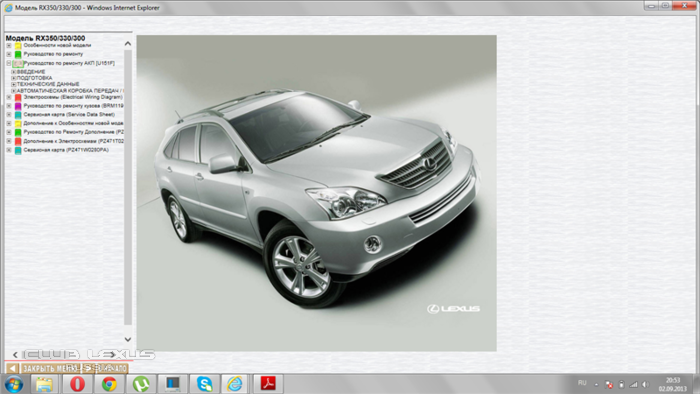Click the yellow Особенности новой модели book icon

tap(18, 46)
